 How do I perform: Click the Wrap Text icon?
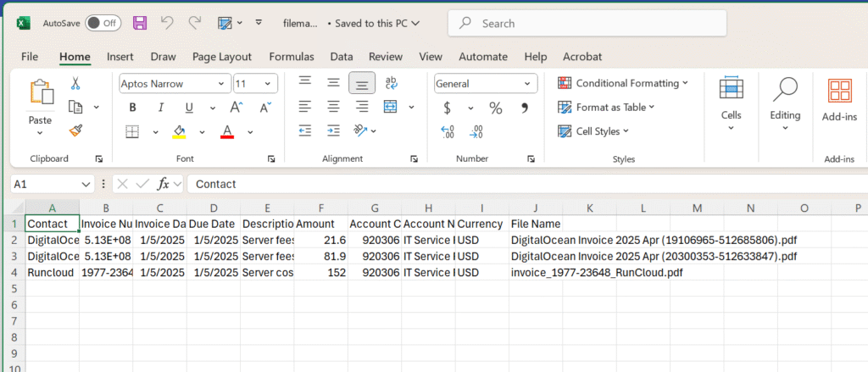(x=392, y=83)
